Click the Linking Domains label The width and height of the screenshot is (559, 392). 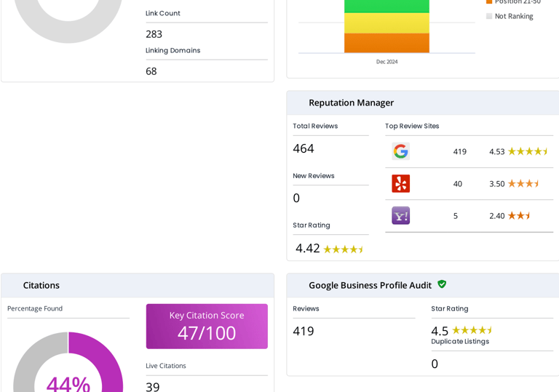tap(173, 50)
